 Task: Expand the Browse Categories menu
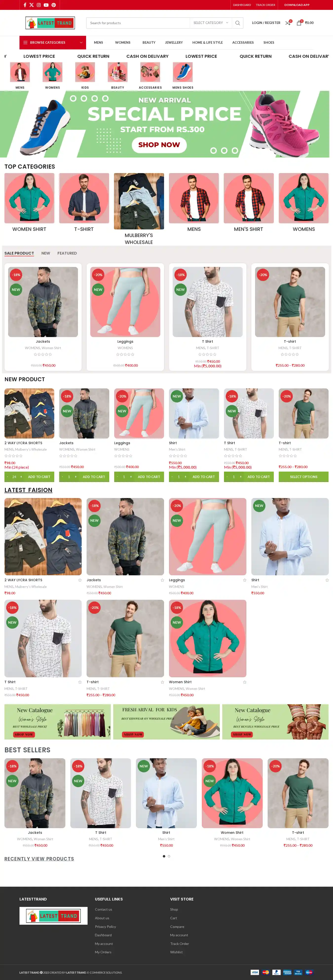53,43
